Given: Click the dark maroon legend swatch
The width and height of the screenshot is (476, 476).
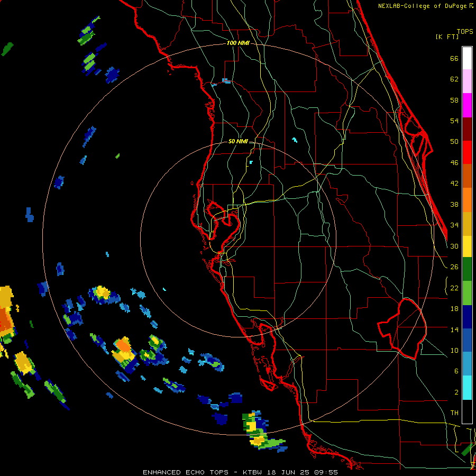Looking at the screenshot, I should [x=467, y=129].
